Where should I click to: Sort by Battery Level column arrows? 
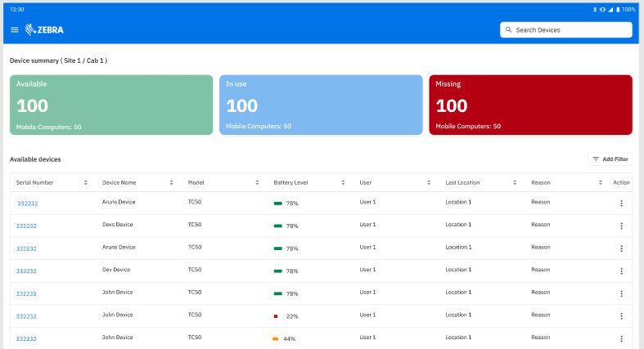point(343,182)
